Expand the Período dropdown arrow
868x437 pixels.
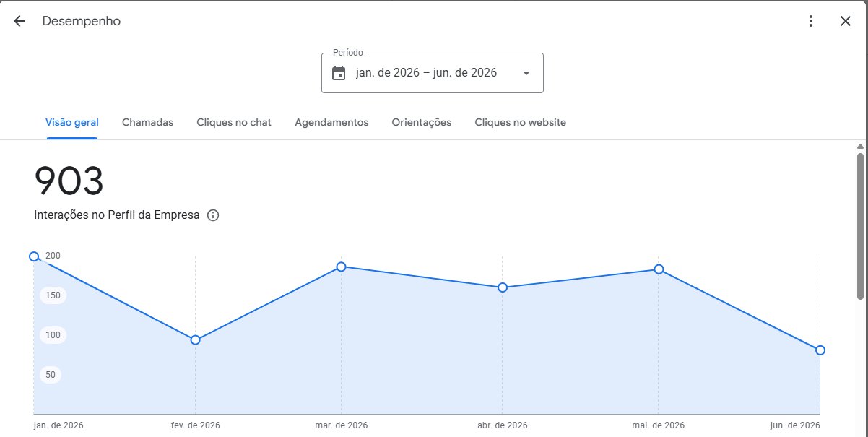(526, 73)
